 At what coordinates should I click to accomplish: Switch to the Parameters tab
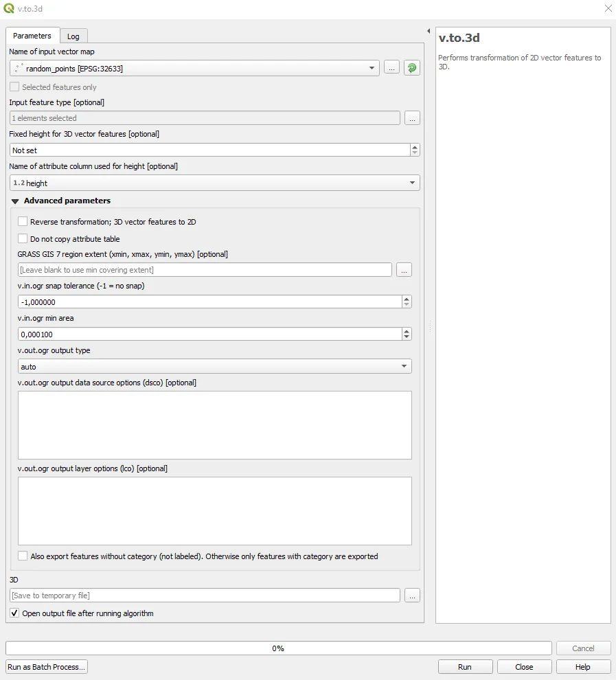32,36
